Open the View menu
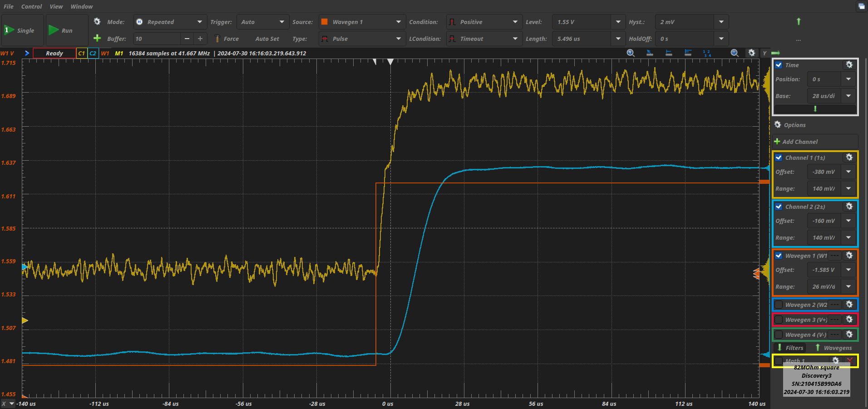 56,6
